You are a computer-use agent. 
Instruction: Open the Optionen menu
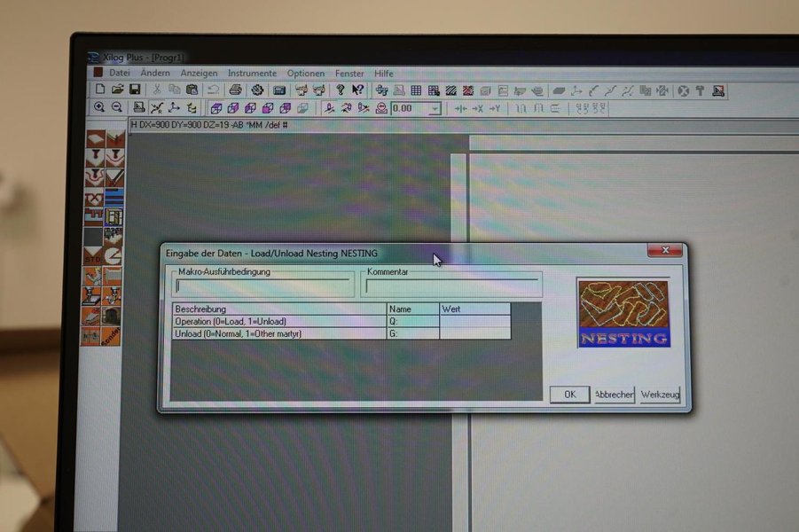click(x=306, y=74)
